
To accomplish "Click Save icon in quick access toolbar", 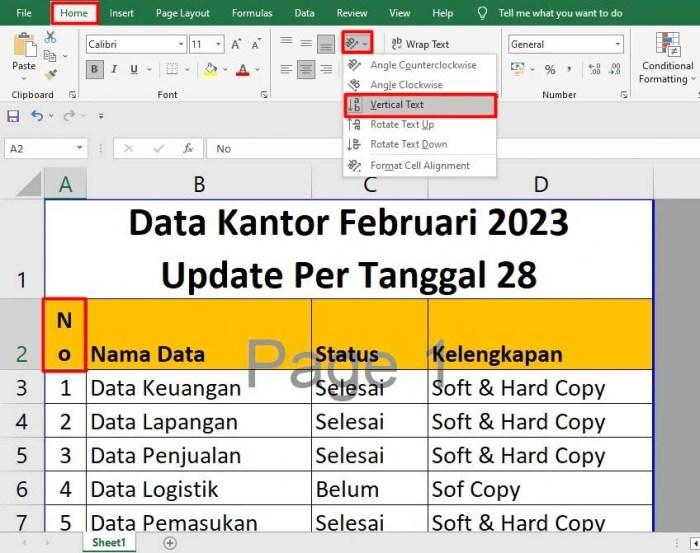I will pyautogui.click(x=13, y=116).
